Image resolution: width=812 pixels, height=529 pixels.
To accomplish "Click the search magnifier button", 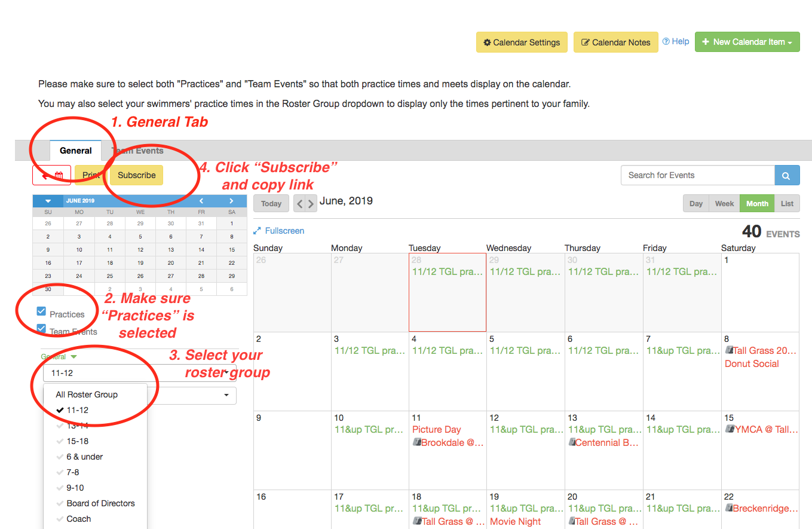I will tap(787, 176).
